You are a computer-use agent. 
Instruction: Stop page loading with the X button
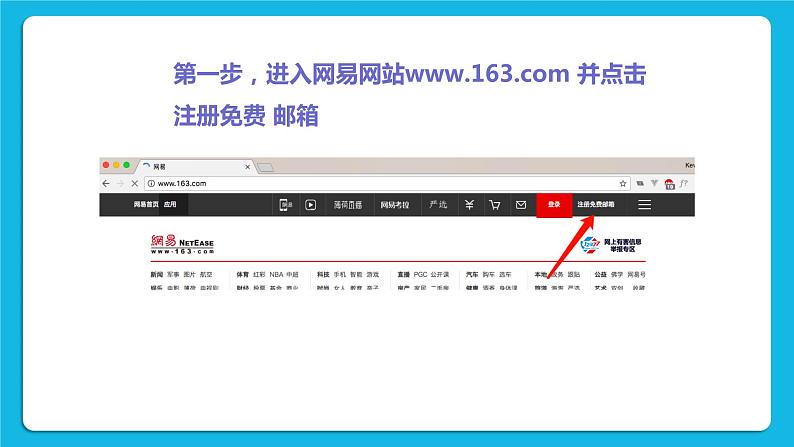pyautogui.click(x=134, y=183)
